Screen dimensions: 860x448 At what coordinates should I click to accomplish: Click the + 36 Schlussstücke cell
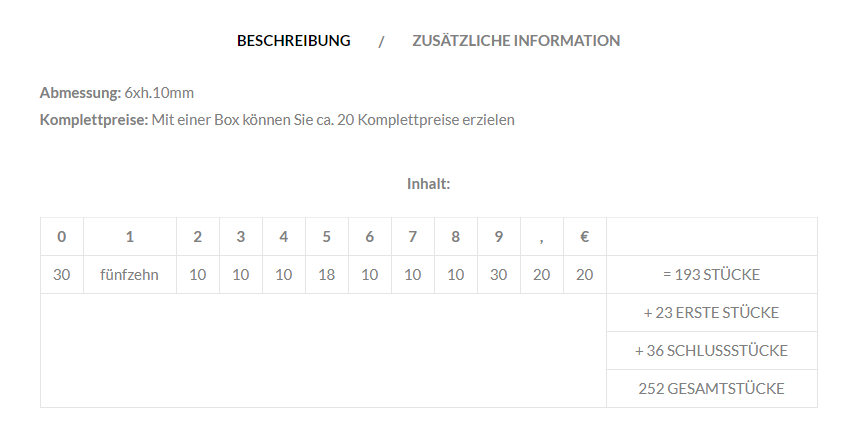(x=711, y=350)
